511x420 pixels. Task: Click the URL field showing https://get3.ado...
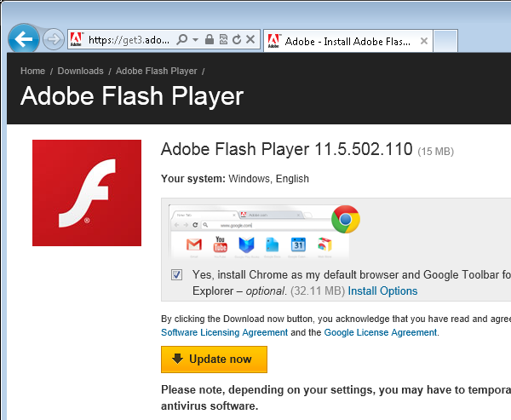click(x=129, y=40)
